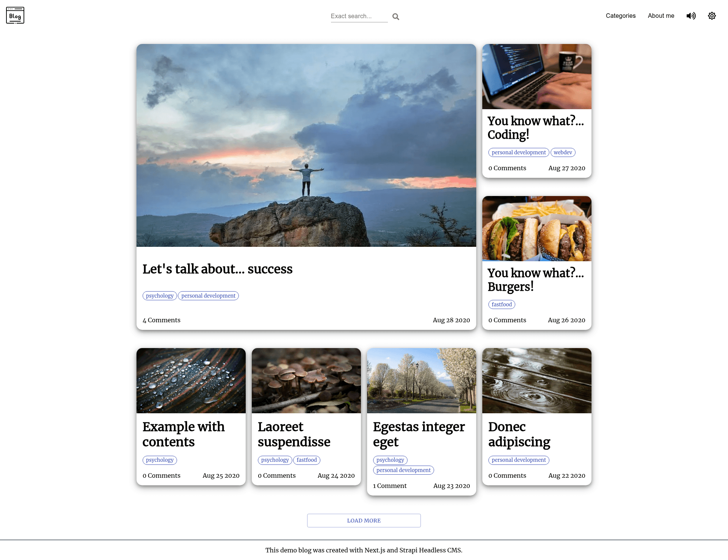The width and height of the screenshot is (728, 560).
Task: Select personal development tag on Donec adipiscing
Action: tap(519, 460)
